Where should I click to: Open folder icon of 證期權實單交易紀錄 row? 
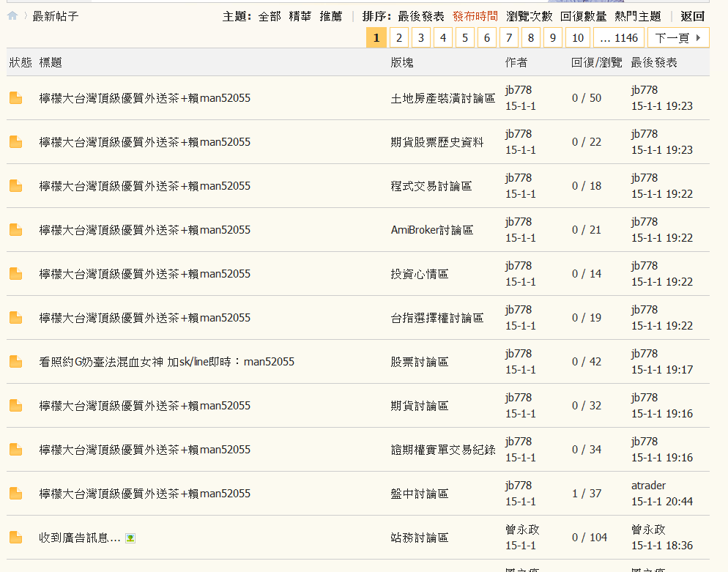pyautogui.click(x=16, y=450)
